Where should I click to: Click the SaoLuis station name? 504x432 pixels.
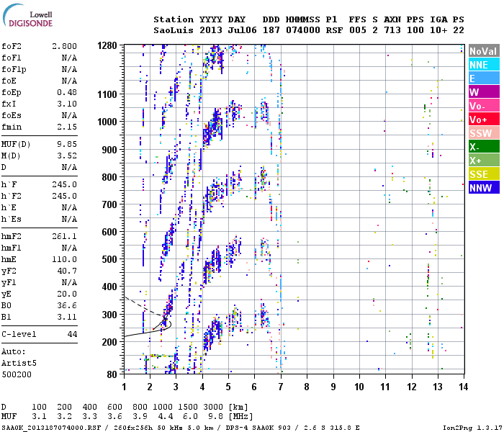click(174, 30)
